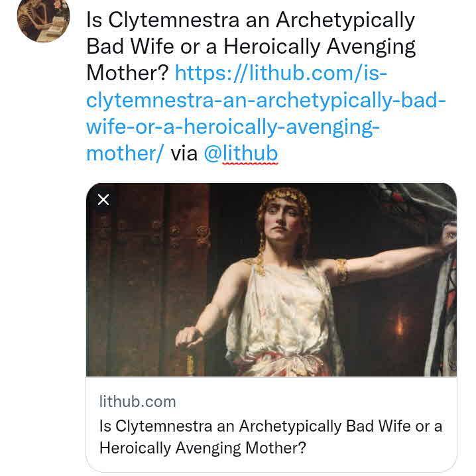Place cursor in tweet's first line text

[x=250, y=21]
